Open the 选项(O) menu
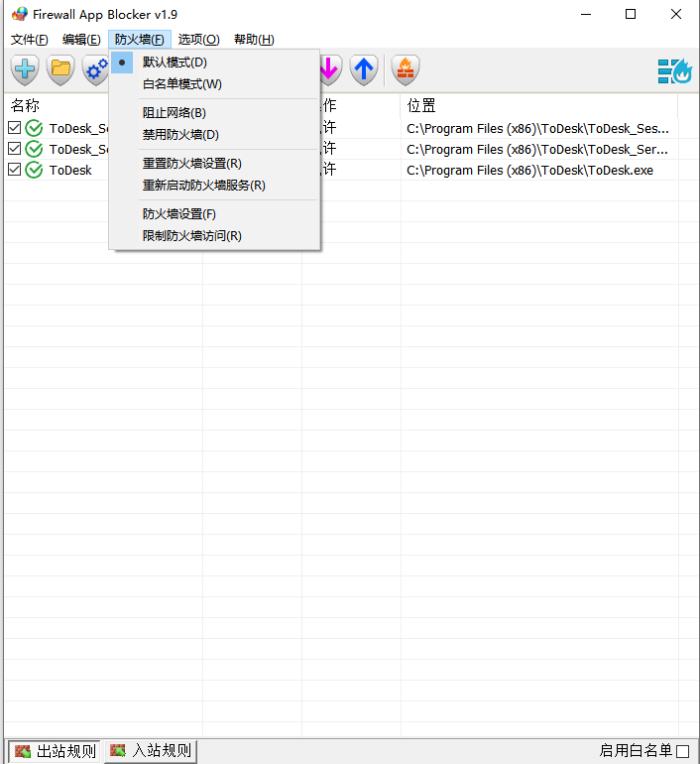Screen dimensions: 700x764 198,40
